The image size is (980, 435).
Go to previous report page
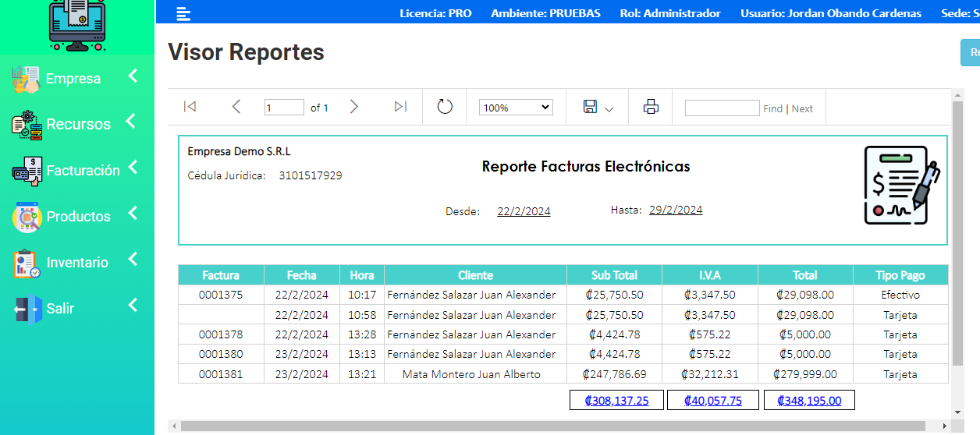point(236,107)
